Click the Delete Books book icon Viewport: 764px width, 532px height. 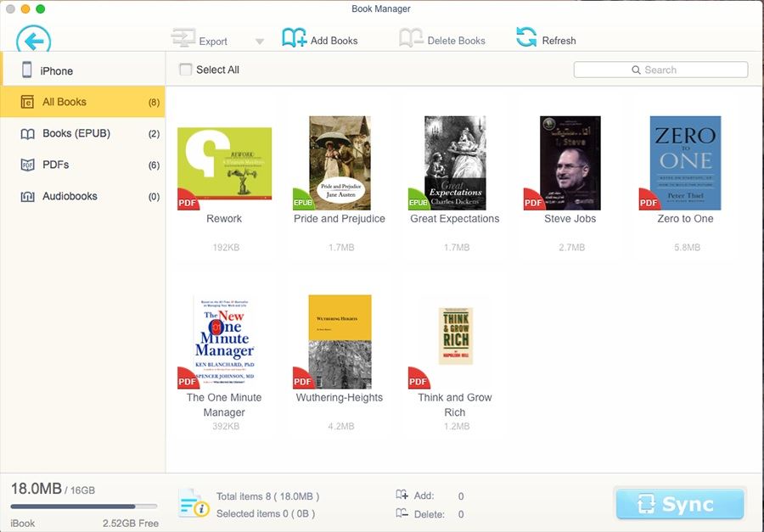411,38
